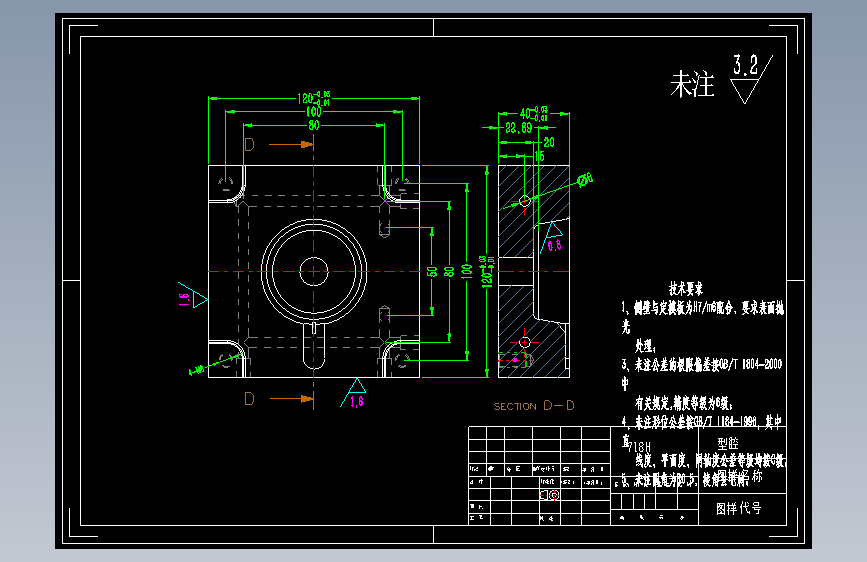Image resolution: width=867 pixels, height=562 pixels.
Task: Click the 未注 text near the roughness symbol
Action: coord(692,85)
